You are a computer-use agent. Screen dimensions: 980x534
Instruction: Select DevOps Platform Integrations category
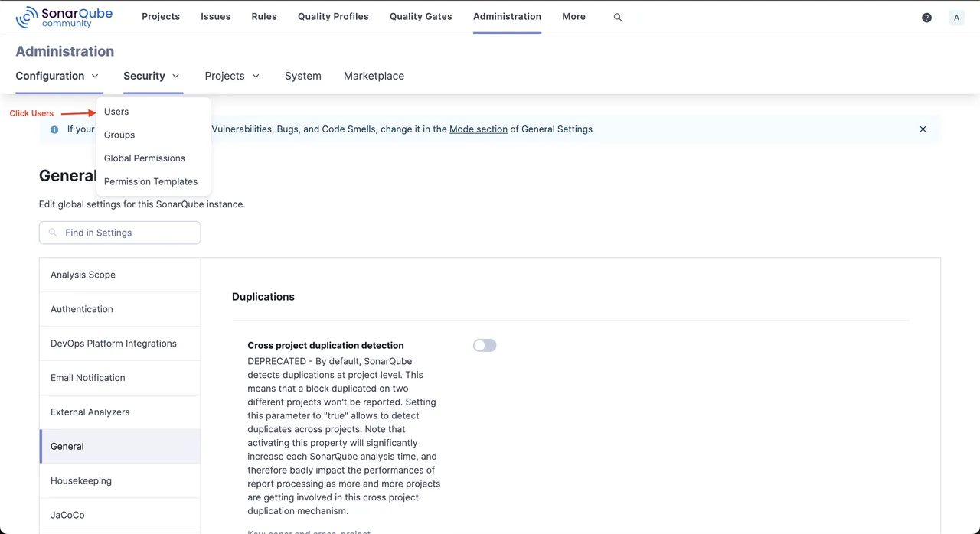[x=120, y=344]
